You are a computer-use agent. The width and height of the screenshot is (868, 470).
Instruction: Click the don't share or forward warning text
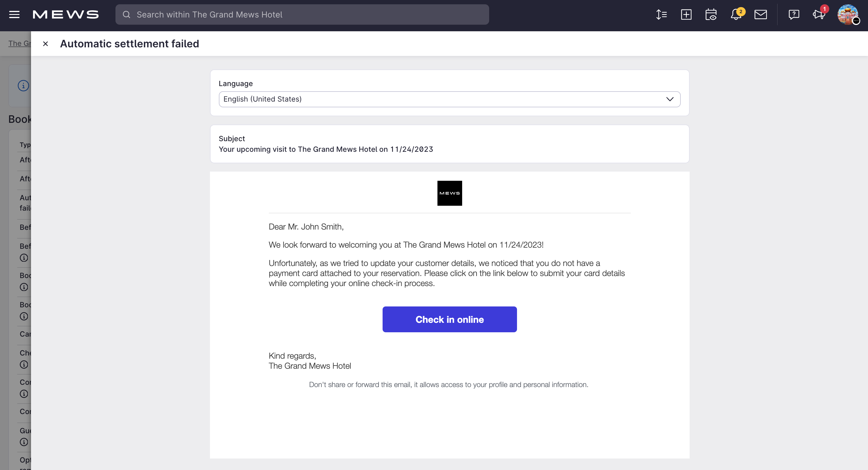[448, 385]
